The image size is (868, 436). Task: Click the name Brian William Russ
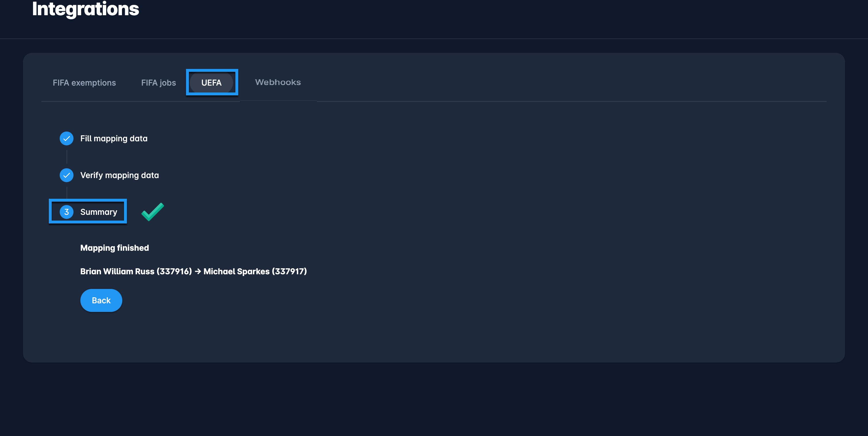click(x=117, y=271)
